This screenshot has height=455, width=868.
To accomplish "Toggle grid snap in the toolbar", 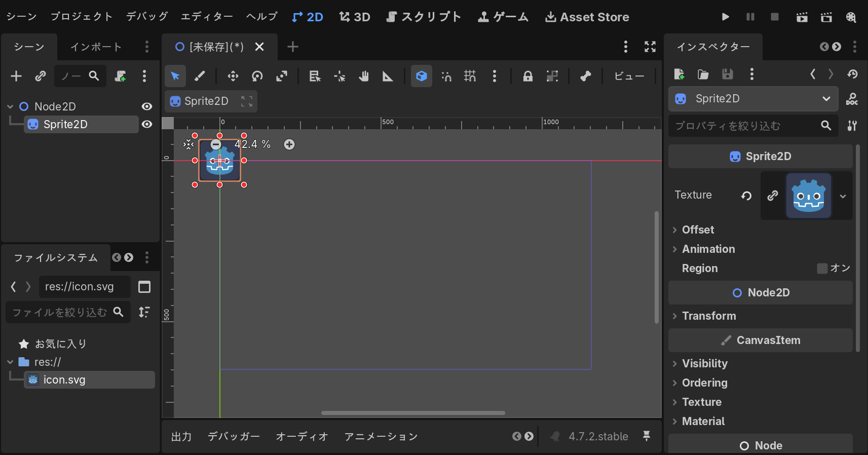I will click(x=470, y=76).
